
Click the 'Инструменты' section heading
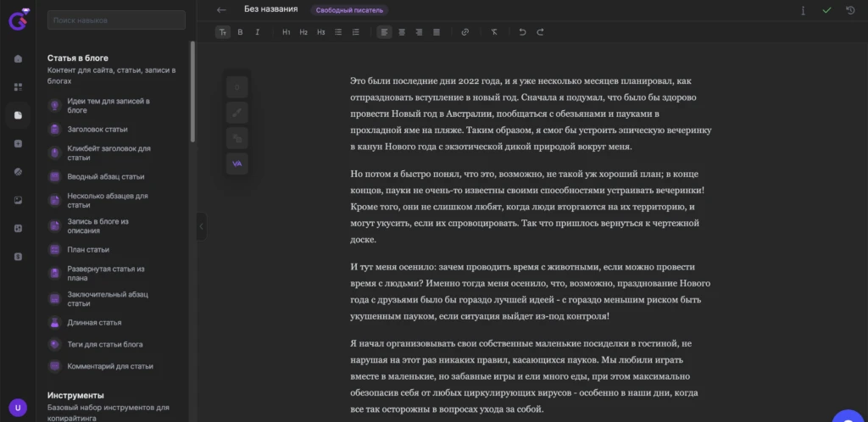[75, 396]
